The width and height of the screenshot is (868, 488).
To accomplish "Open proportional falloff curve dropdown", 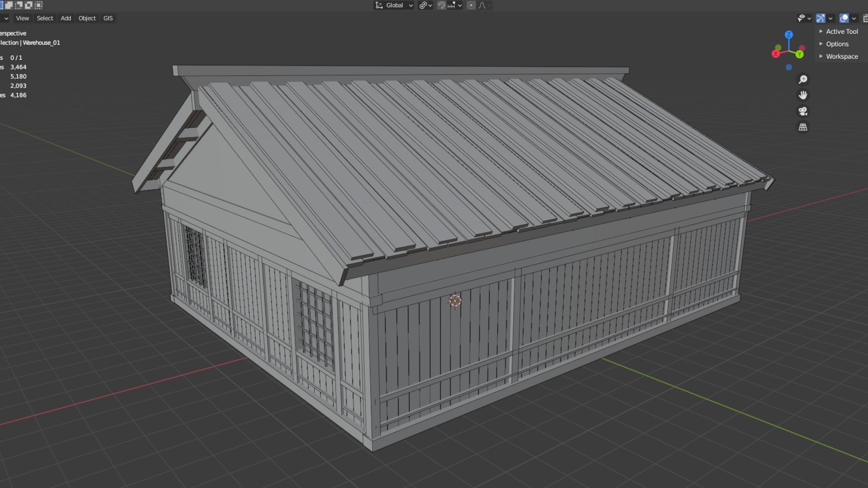I will click(x=485, y=5).
